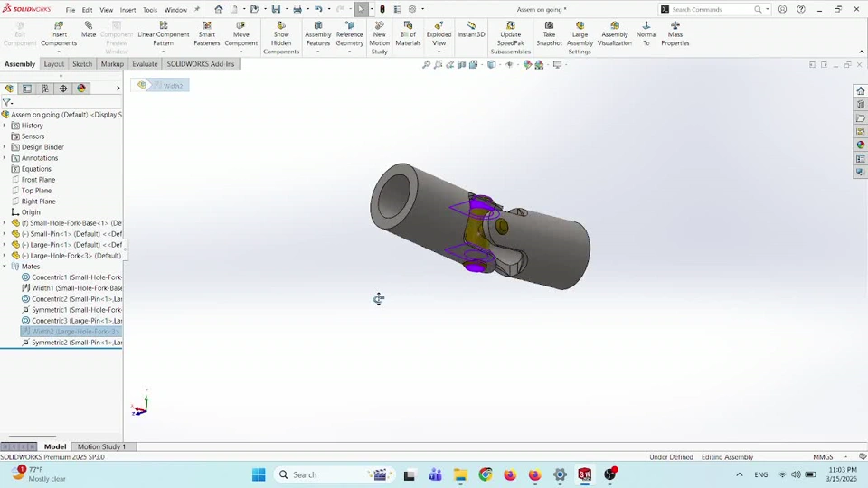Click the Zoom to Fit icon

point(426,65)
